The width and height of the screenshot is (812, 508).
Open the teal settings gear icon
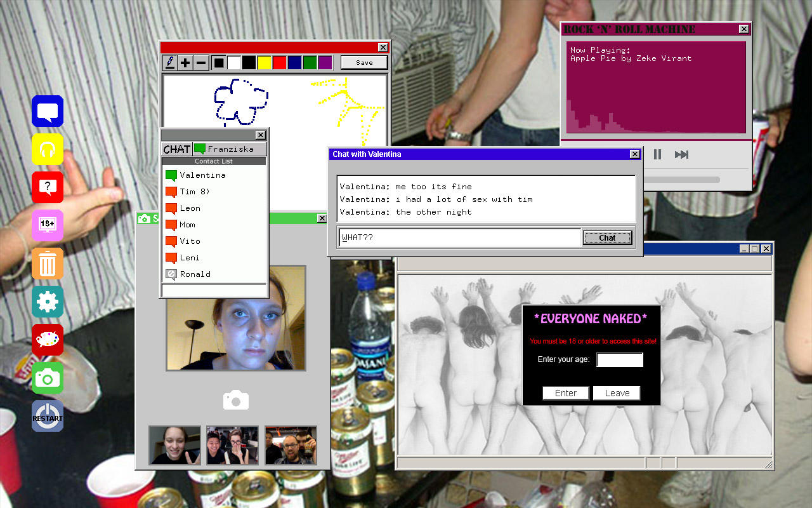[x=48, y=302]
